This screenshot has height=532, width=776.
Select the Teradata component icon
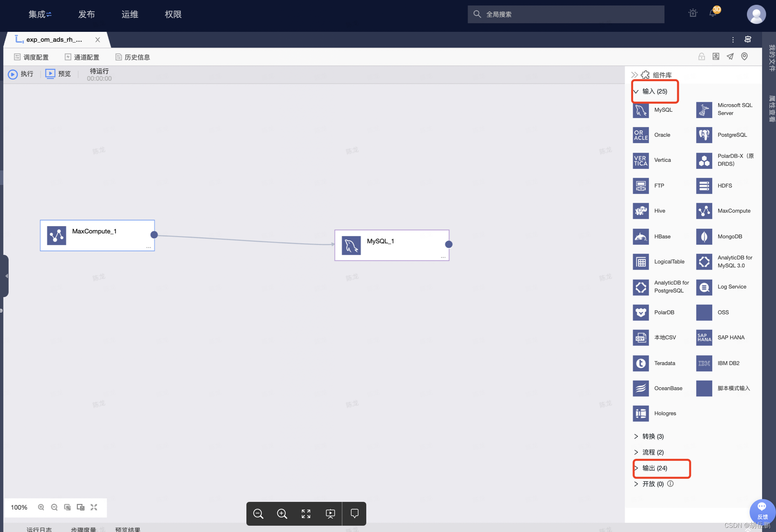(640, 363)
